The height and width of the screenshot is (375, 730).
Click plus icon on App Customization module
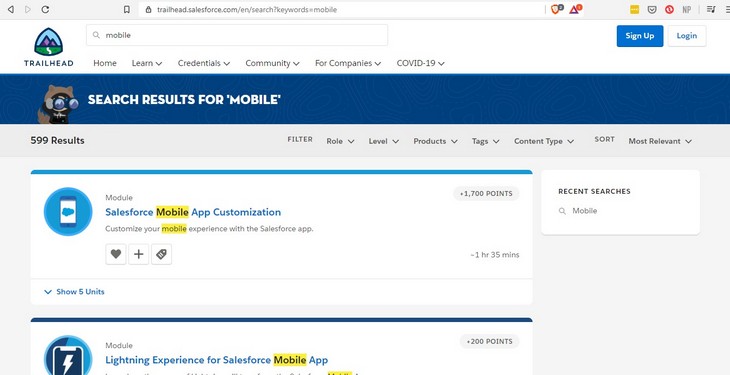138,254
